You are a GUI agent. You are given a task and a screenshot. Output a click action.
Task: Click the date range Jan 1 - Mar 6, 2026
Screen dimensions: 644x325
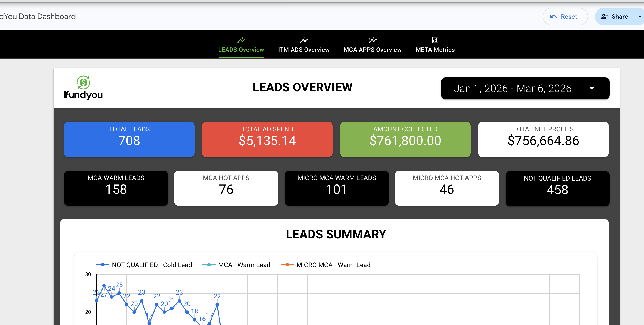coord(525,89)
